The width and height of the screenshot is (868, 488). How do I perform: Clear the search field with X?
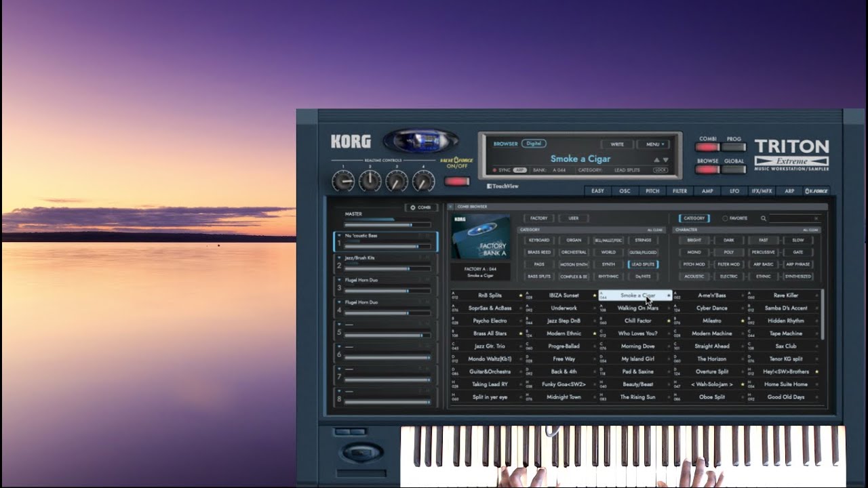[816, 218]
